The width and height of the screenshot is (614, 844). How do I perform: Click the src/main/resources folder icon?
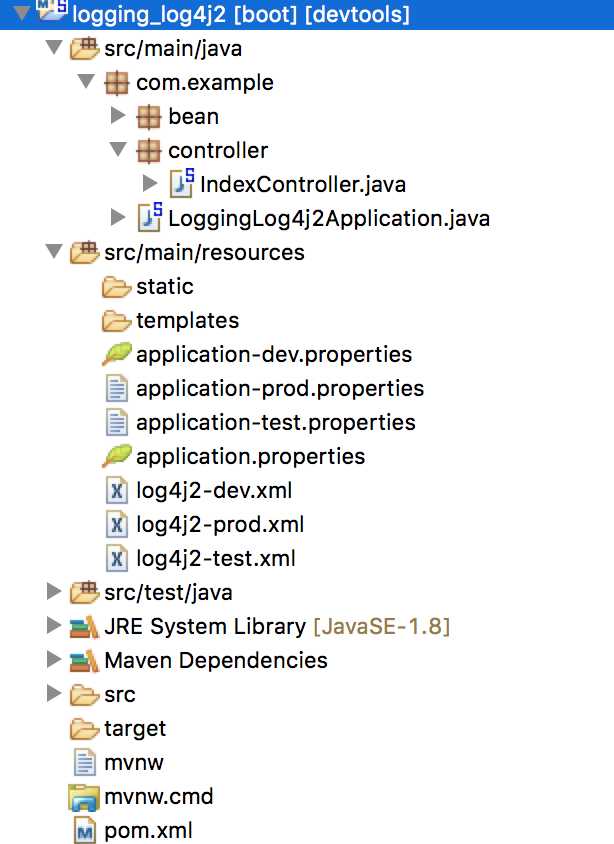[84, 252]
